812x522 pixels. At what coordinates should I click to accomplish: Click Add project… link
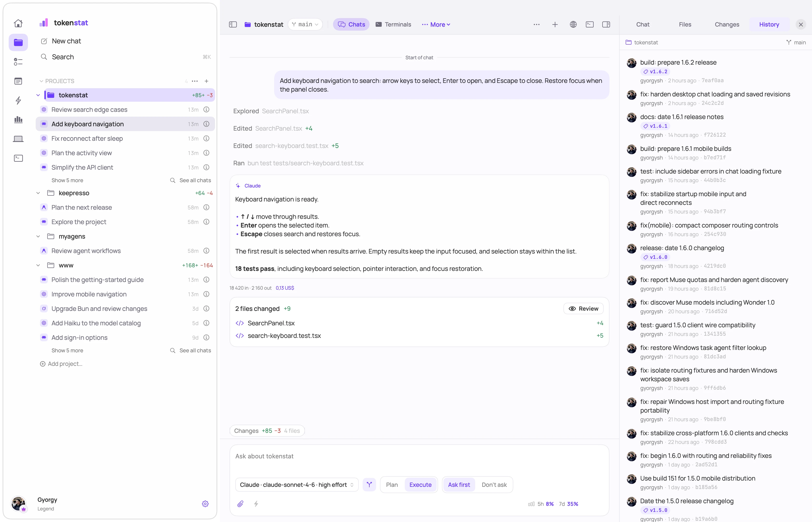click(61, 364)
